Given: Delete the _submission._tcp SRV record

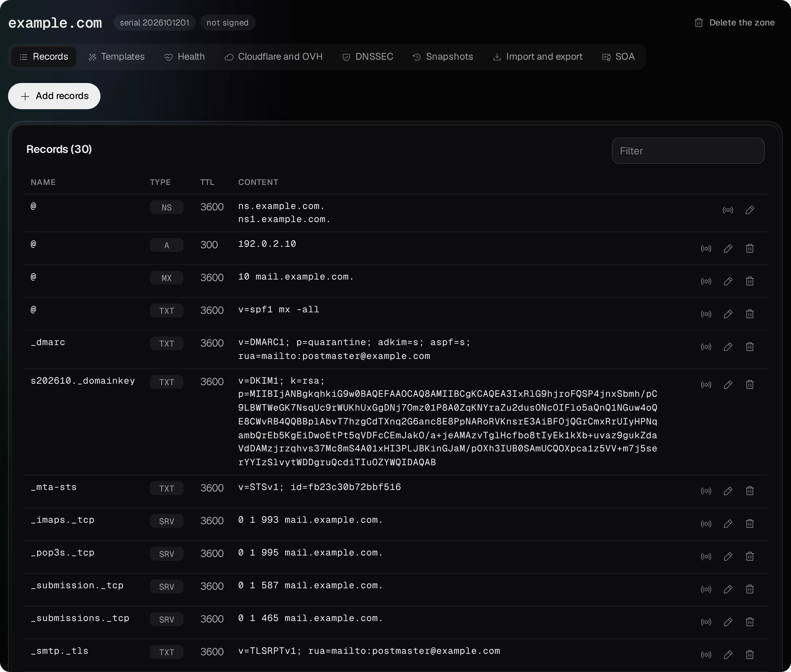Looking at the screenshot, I should tap(750, 589).
